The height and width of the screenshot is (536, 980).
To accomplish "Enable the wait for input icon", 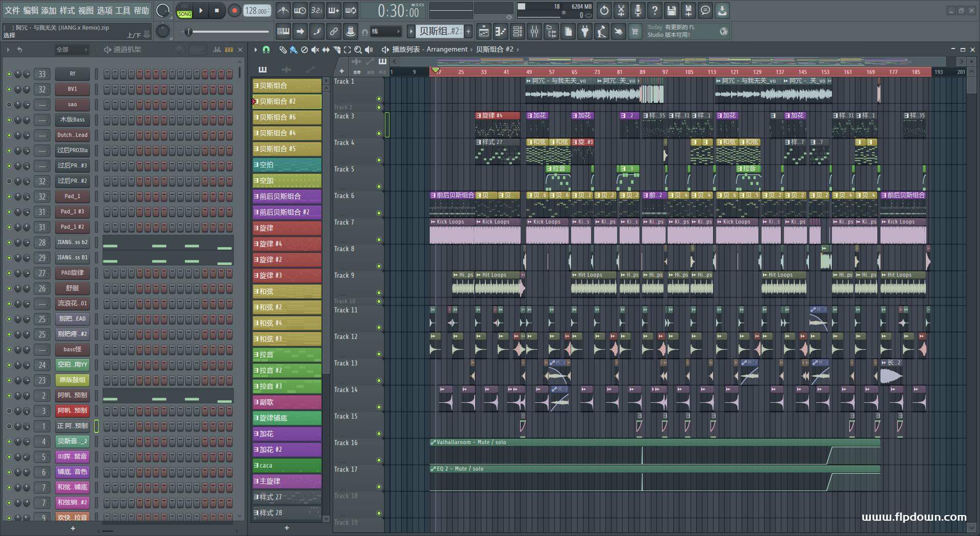I will pos(300,10).
